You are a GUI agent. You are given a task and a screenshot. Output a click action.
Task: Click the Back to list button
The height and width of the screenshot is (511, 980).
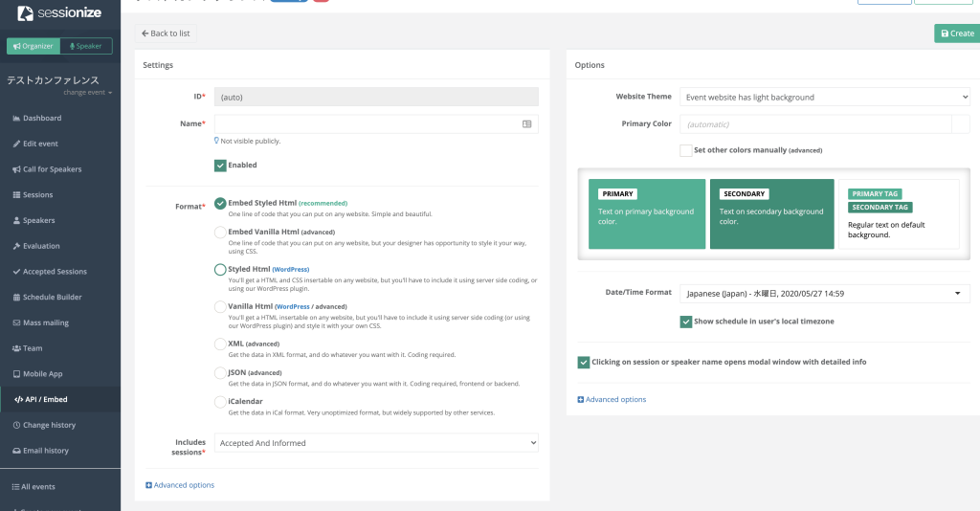(166, 33)
